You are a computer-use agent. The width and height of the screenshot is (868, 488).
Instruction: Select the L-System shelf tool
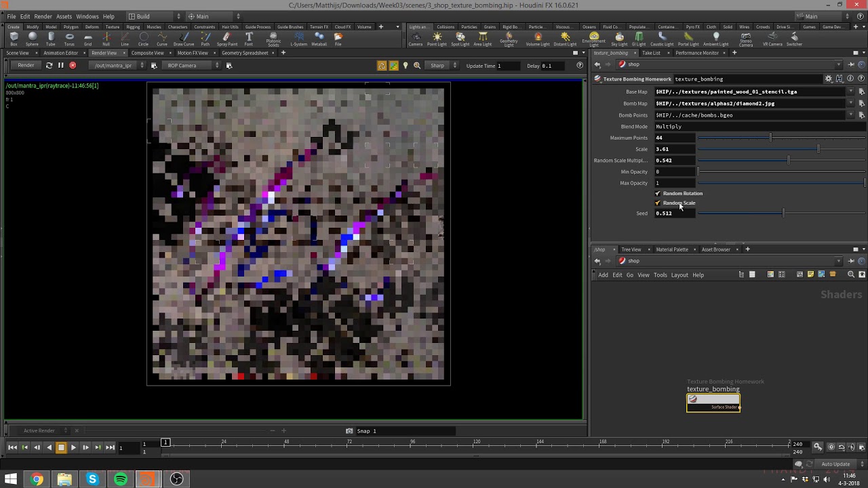coord(298,39)
